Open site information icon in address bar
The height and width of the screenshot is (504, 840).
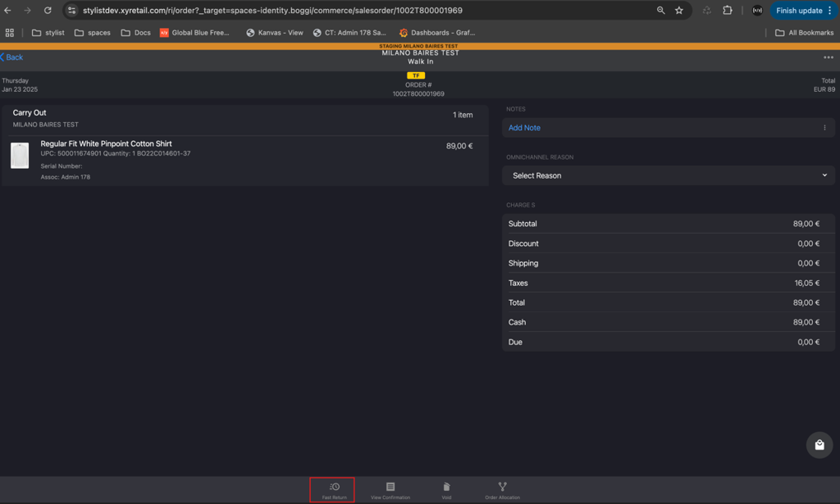click(x=71, y=10)
